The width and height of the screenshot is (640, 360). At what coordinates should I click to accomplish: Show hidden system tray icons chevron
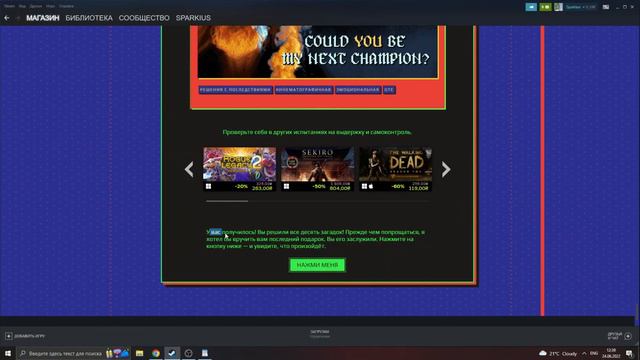click(x=584, y=353)
